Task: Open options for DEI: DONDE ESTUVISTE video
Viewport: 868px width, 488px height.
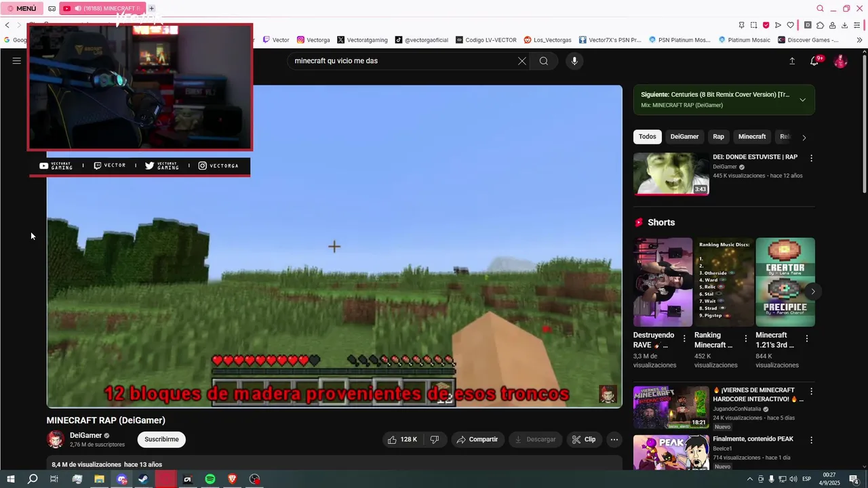Action: pos(811,158)
